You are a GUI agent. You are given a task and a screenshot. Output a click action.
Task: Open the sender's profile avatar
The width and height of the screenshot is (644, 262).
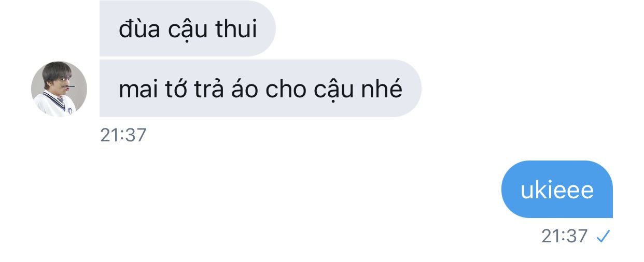59,89
